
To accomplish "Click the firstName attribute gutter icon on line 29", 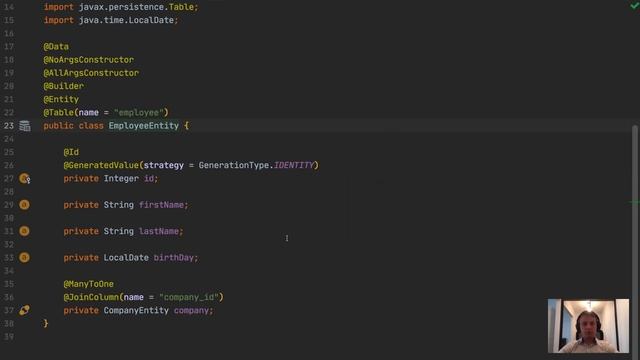I will click(24, 204).
